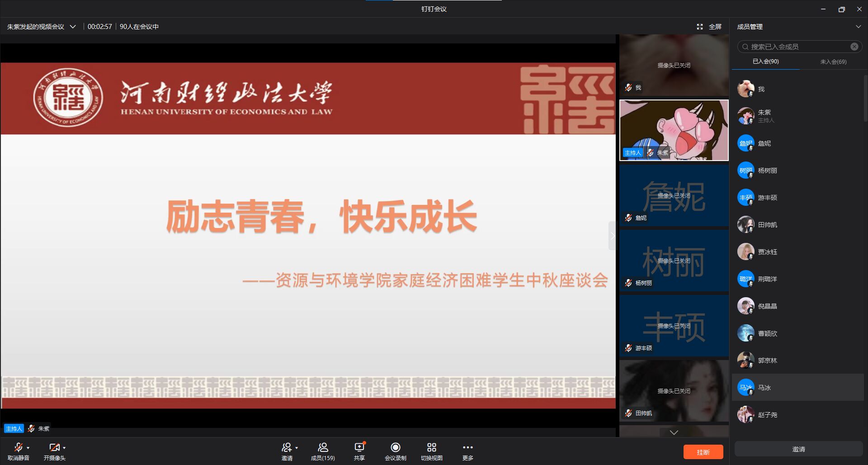Click 曹颖欣 in member list
Screen dimensions: 868x465
(797, 333)
